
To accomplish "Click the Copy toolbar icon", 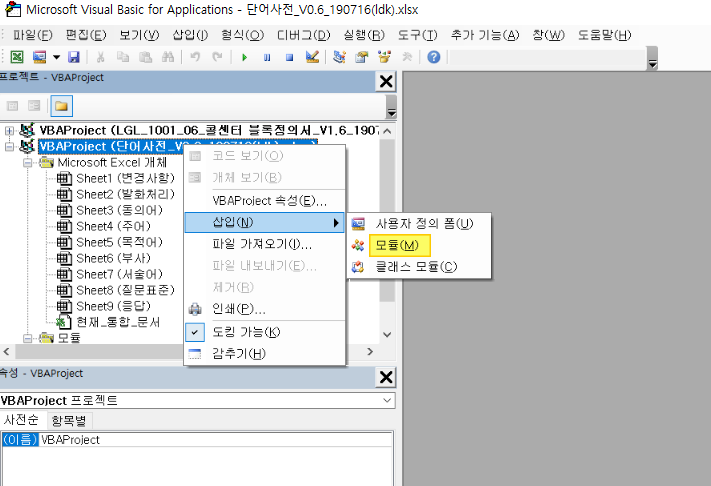I will pos(123,57).
